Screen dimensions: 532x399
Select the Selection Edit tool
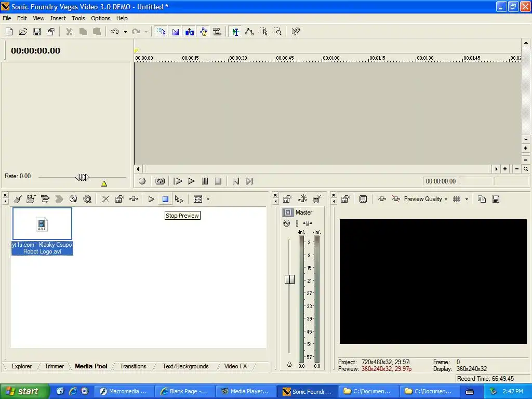pos(263,32)
